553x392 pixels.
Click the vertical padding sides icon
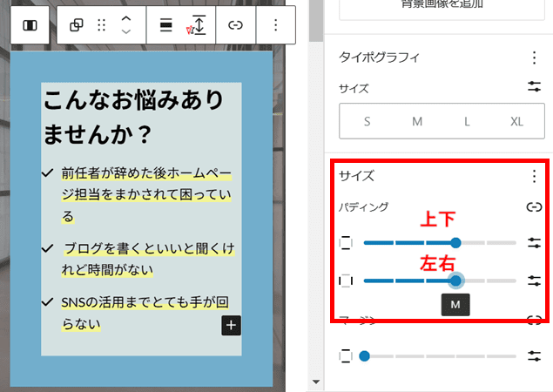[x=346, y=243]
